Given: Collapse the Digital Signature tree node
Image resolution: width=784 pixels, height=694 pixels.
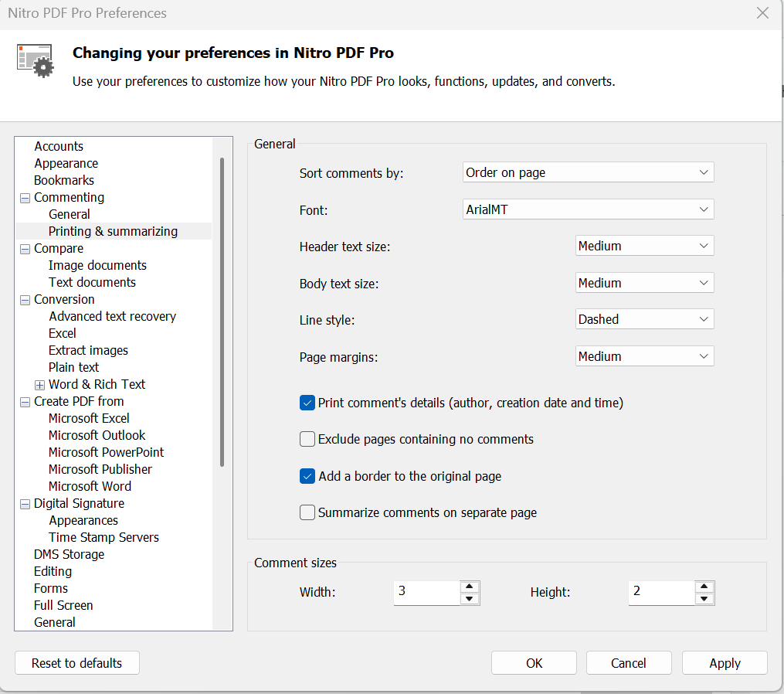Looking at the screenshot, I should pos(25,505).
